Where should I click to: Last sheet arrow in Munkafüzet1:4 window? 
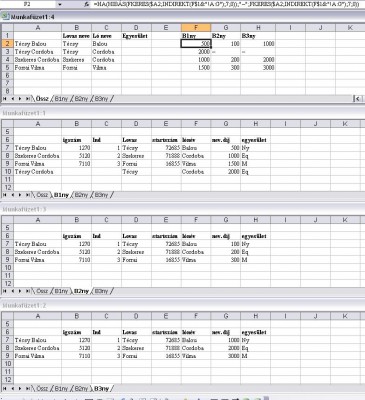[27, 99]
